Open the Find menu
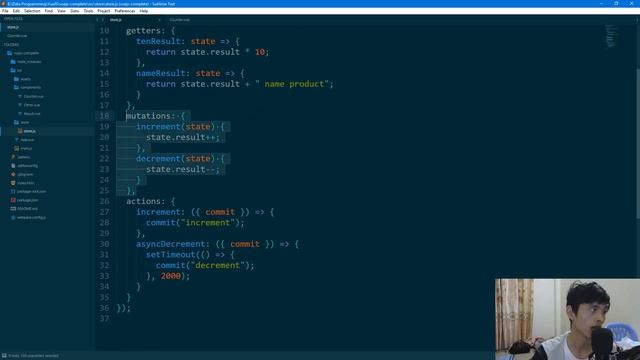Screen dimensions: 640x360 pyautogui.click(x=49, y=11)
